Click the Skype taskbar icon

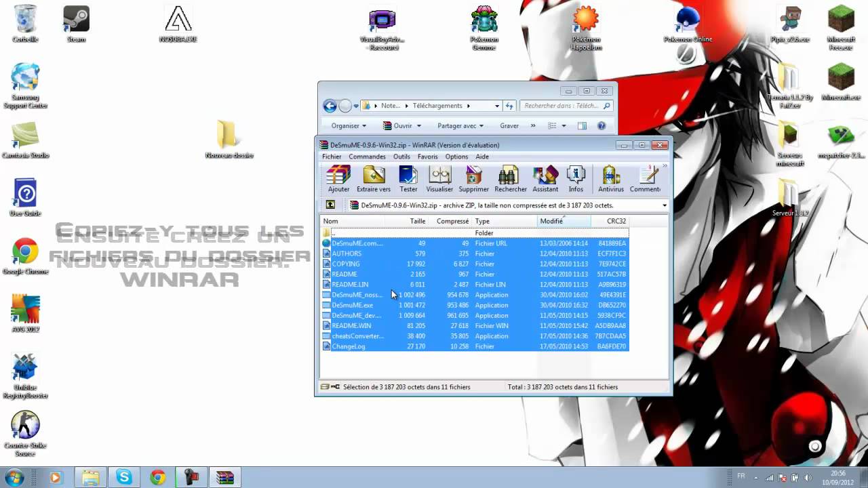pos(124,478)
